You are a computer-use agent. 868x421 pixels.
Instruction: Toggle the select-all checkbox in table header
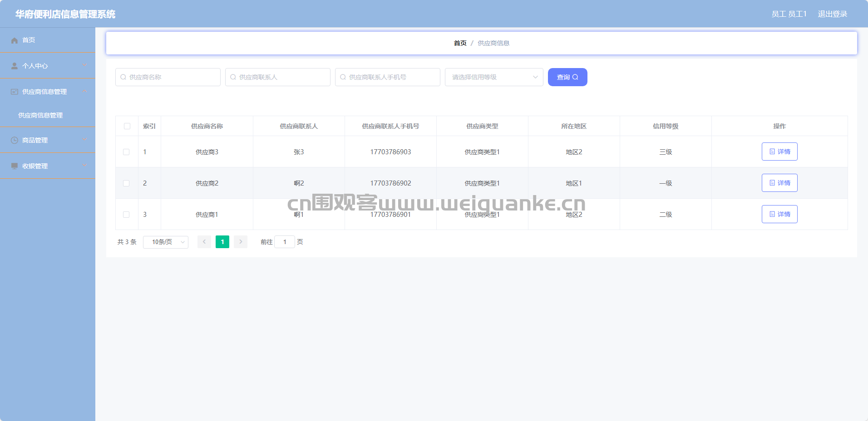pos(127,126)
